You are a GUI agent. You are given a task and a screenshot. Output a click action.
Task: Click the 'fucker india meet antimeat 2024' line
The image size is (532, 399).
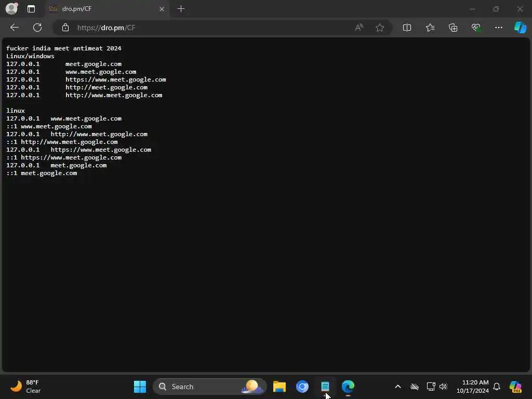pos(64,48)
